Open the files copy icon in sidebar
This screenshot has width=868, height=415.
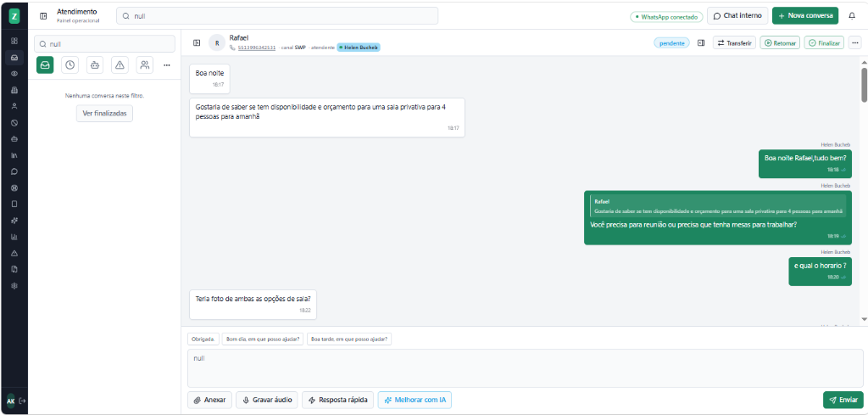pos(14,269)
